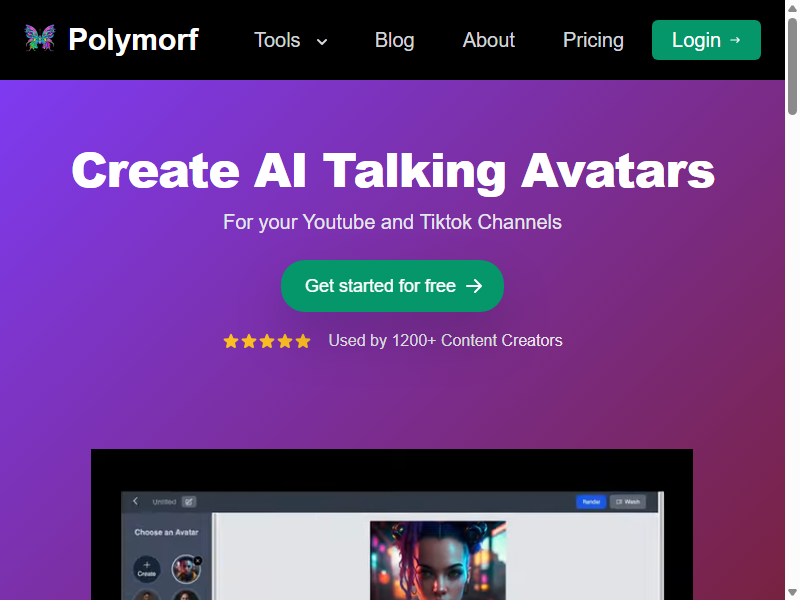
Task: Remove avatar using the small X badge
Action: [198, 561]
